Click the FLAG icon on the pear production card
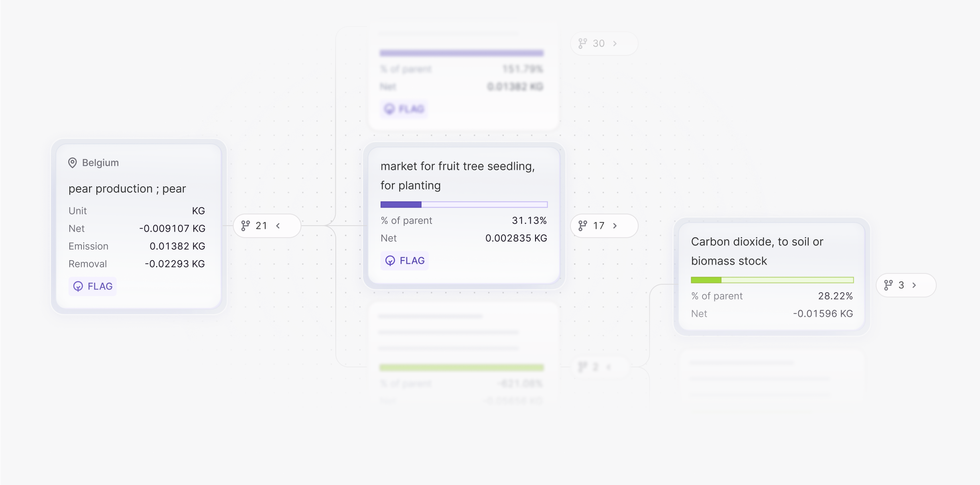Image resolution: width=980 pixels, height=485 pixels. click(x=78, y=286)
